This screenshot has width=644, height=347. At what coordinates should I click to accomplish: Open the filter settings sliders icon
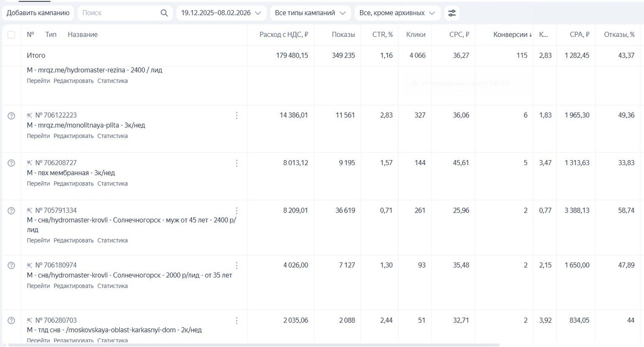(452, 13)
